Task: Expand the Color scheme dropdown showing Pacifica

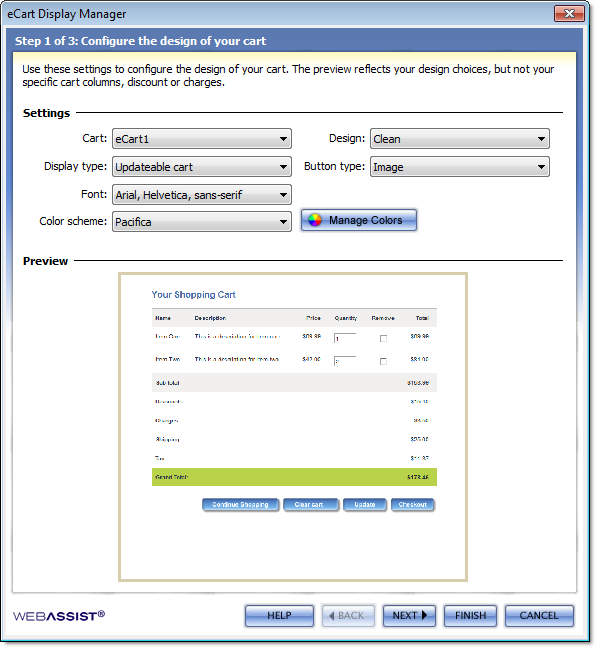Action: point(202,222)
